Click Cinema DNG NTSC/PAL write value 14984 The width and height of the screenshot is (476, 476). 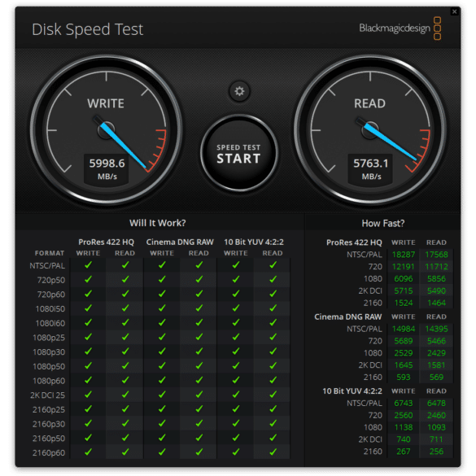pos(403,329)
